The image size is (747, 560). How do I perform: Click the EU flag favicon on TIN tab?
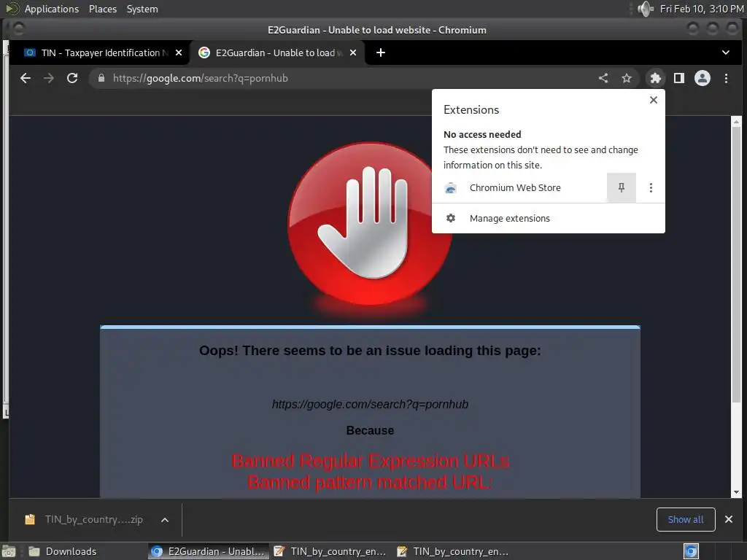(30, 52)
